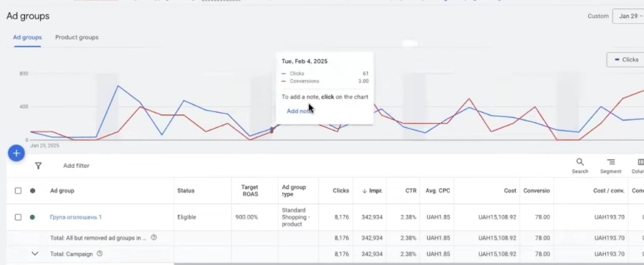Open the table Search tool

coord(580,166)
